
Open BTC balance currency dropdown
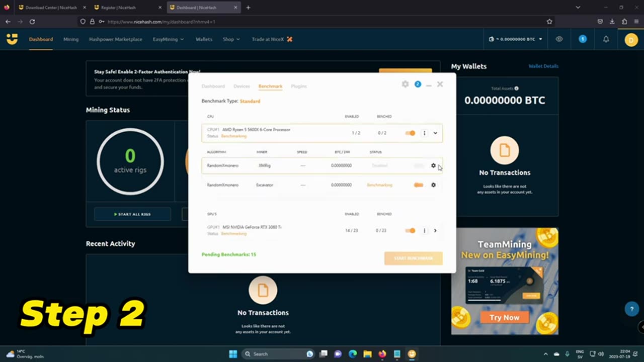coord(516,39)
